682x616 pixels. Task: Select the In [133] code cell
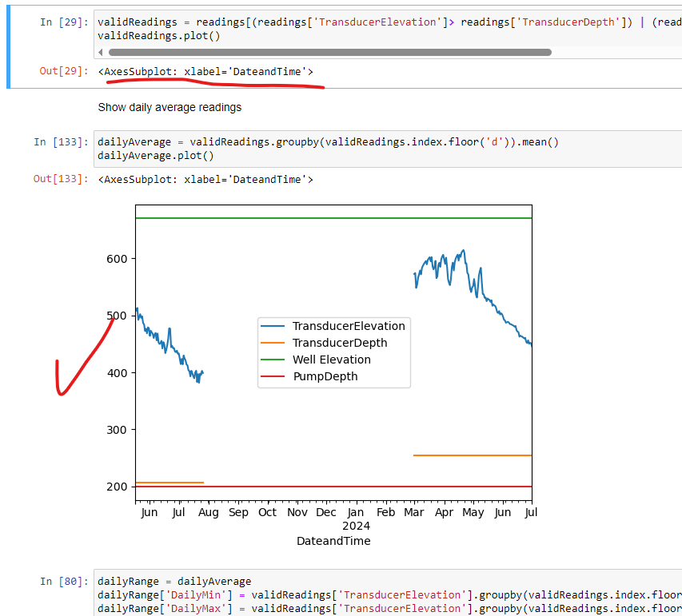click(x=320, y=149)
